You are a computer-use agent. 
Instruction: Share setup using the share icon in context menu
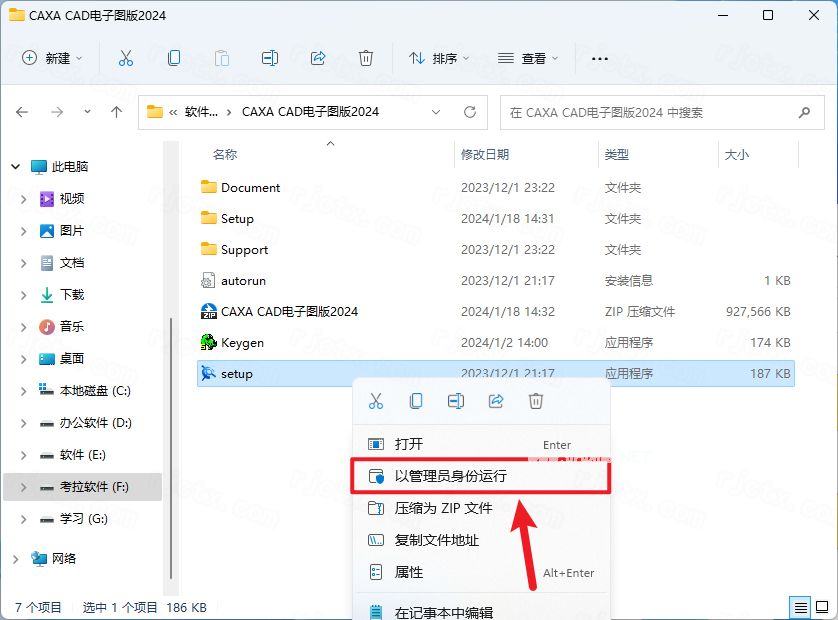click(x=495, y=400)
